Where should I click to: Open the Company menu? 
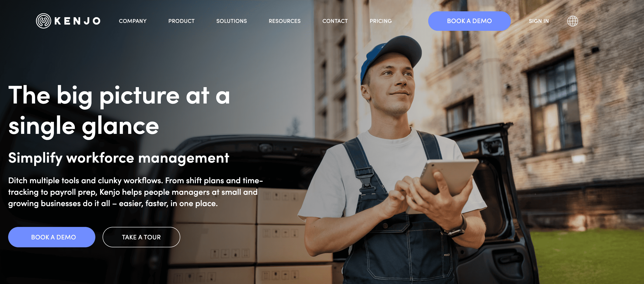pos(133,21)
